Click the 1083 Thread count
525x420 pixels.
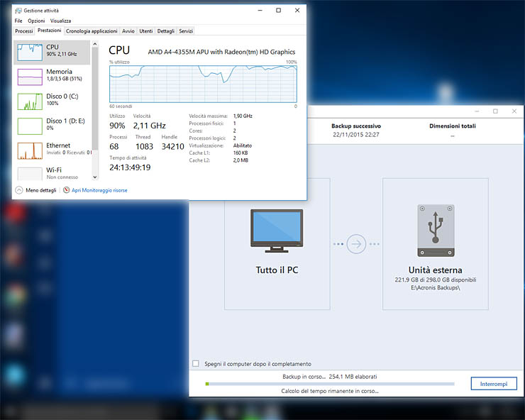tap(144, 146)
